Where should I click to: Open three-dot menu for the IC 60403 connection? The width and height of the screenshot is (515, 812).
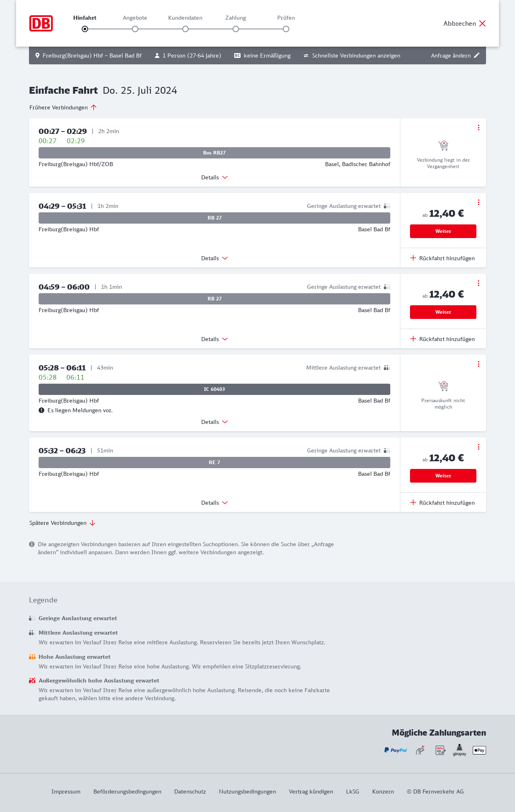pyautogui.click(x=478, y=364)
